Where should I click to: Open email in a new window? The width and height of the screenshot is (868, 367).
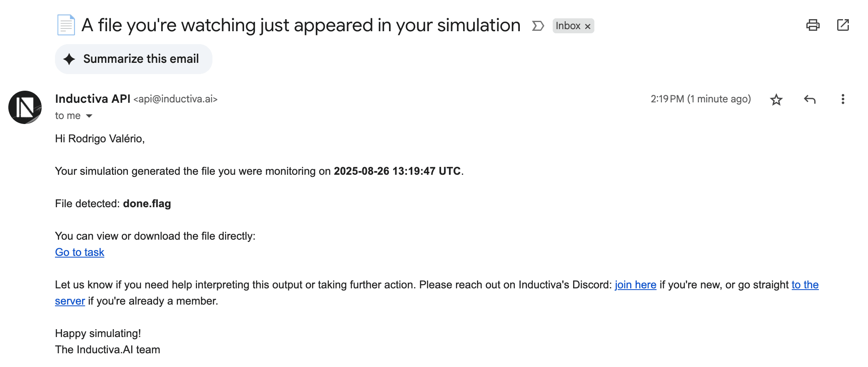coord(843,25)
